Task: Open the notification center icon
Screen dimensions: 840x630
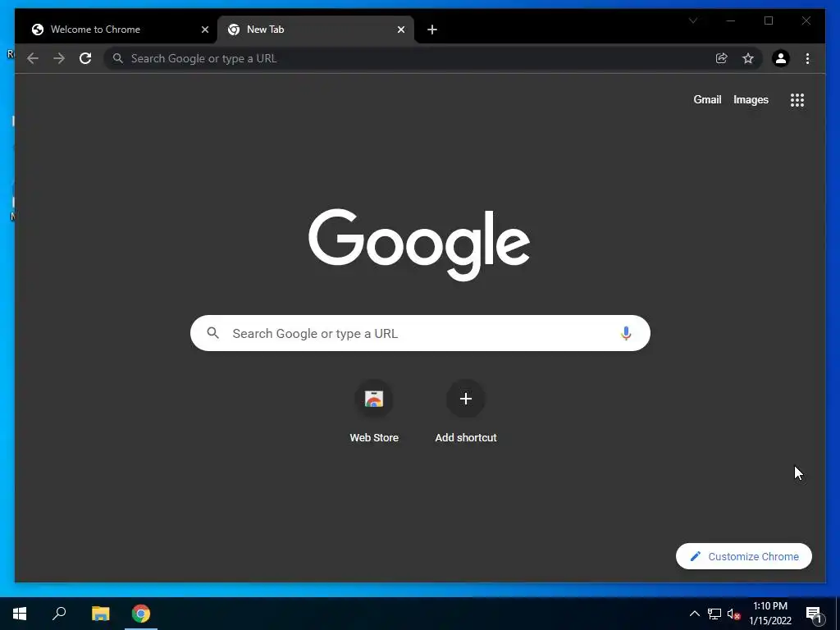Action: click(x=814, y=615)
